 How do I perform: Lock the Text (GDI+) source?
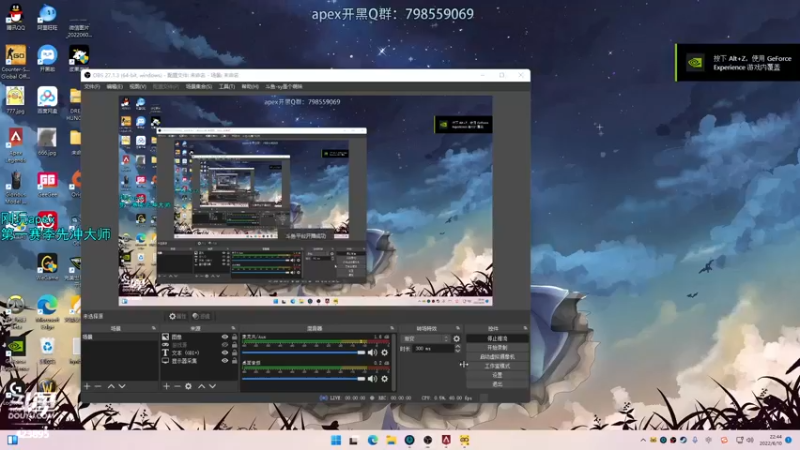234,353
